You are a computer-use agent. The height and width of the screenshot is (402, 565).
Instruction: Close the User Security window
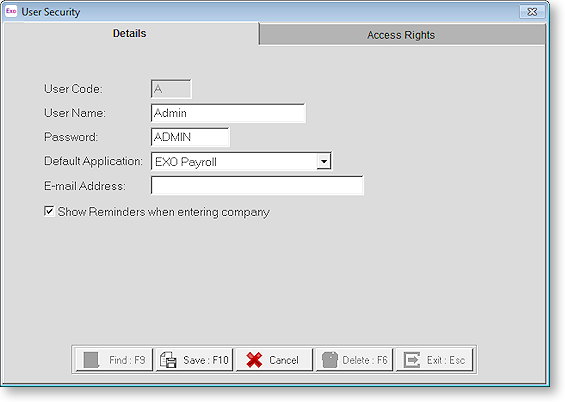tap(532, 12)
